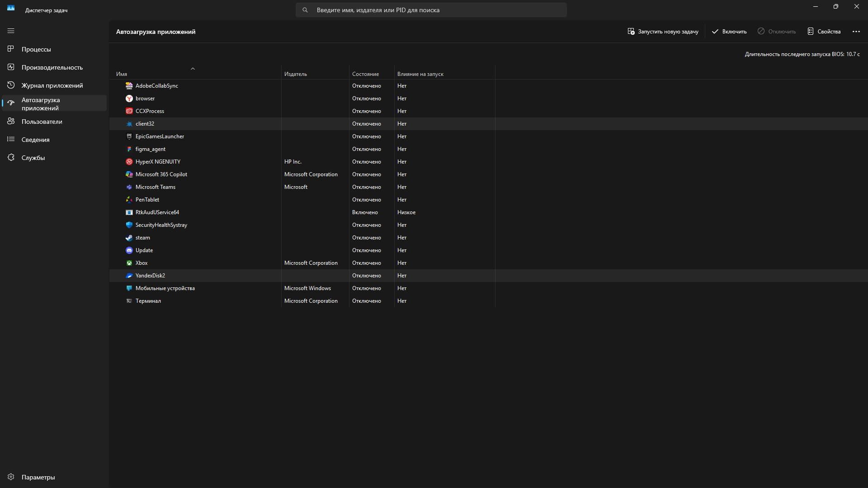Select Автозагрузка приложений tab
868x488 pixels.
point(54,103)
